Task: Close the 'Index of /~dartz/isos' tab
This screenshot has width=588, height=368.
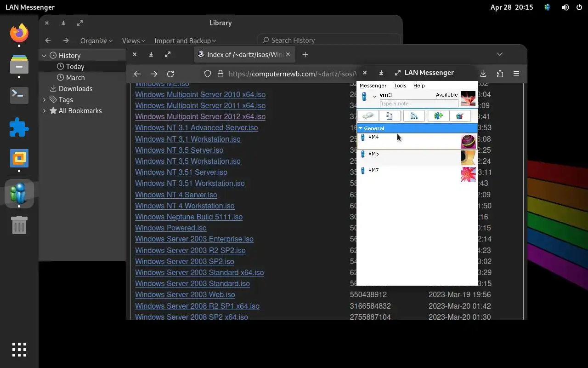Action: (288, 54)
